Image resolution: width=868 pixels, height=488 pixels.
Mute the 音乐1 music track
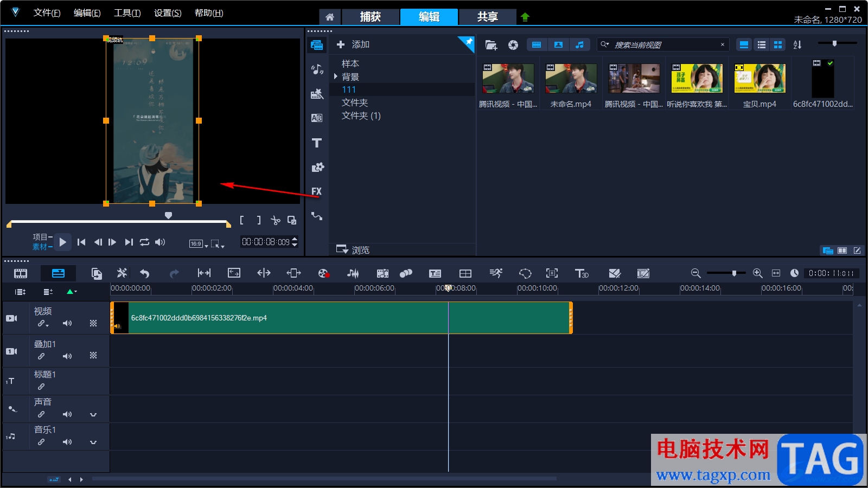tap(67, 442)
